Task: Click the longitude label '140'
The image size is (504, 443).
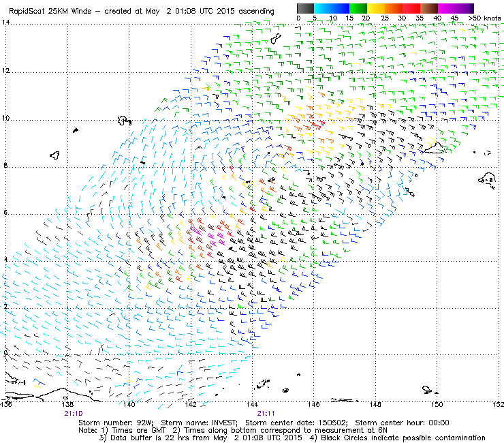Action: [x=129, y=404]
